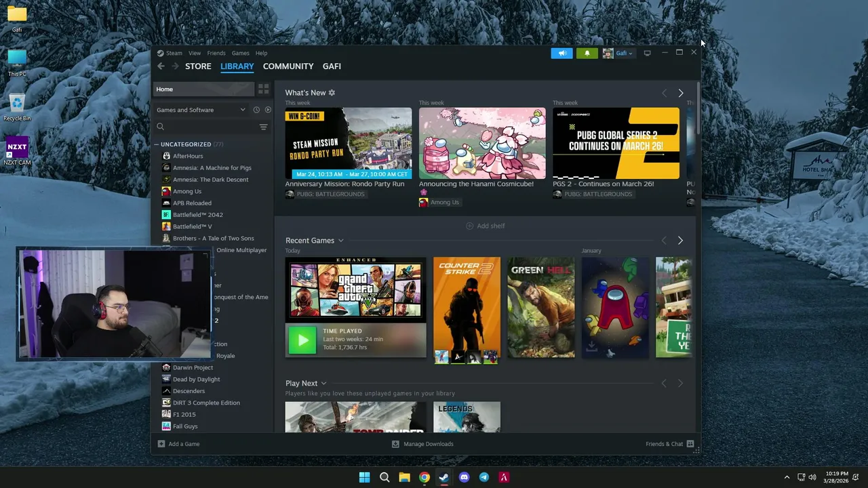Open Friends & Chat grid icon
Image resolution: width=868 pixels, height=488 pixels.
[690, 444]
